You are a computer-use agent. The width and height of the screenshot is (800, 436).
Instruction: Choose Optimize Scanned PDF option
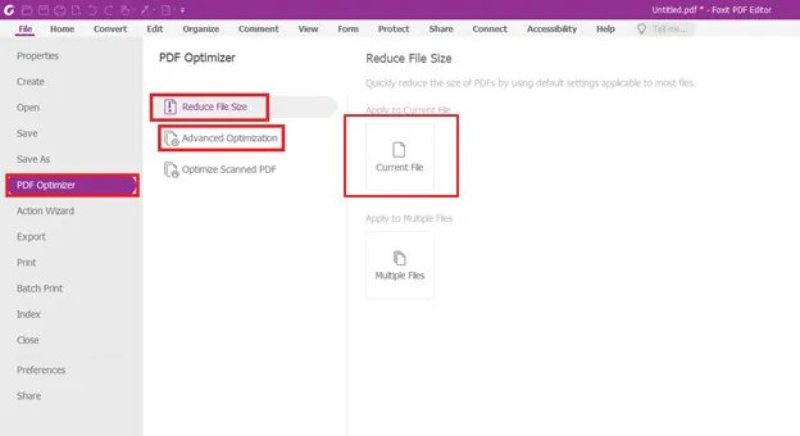pyautogui.click(x=228, y=169)
